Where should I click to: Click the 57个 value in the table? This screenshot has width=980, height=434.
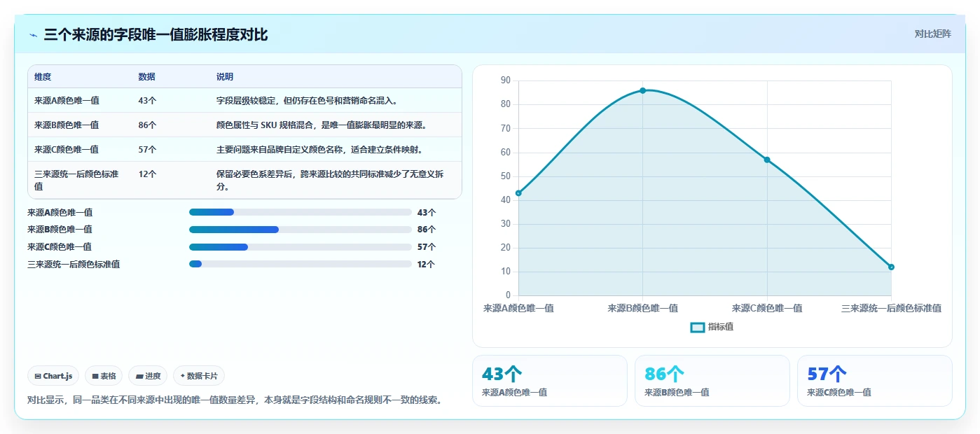click(147, 150)
